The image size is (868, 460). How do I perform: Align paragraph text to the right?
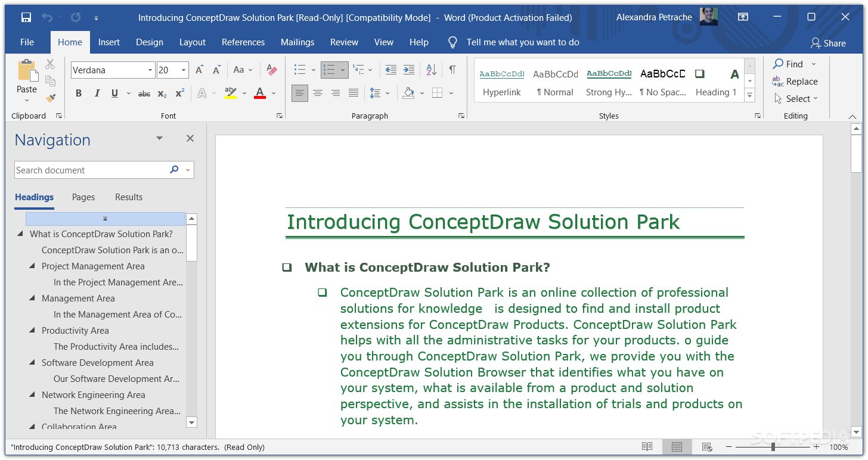tap(336, 93)
